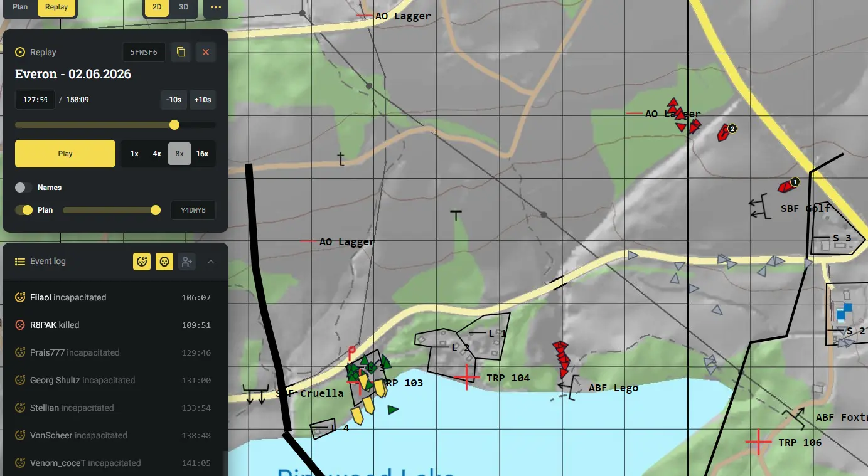Toggle the killed events filter icon

(164, 262)
